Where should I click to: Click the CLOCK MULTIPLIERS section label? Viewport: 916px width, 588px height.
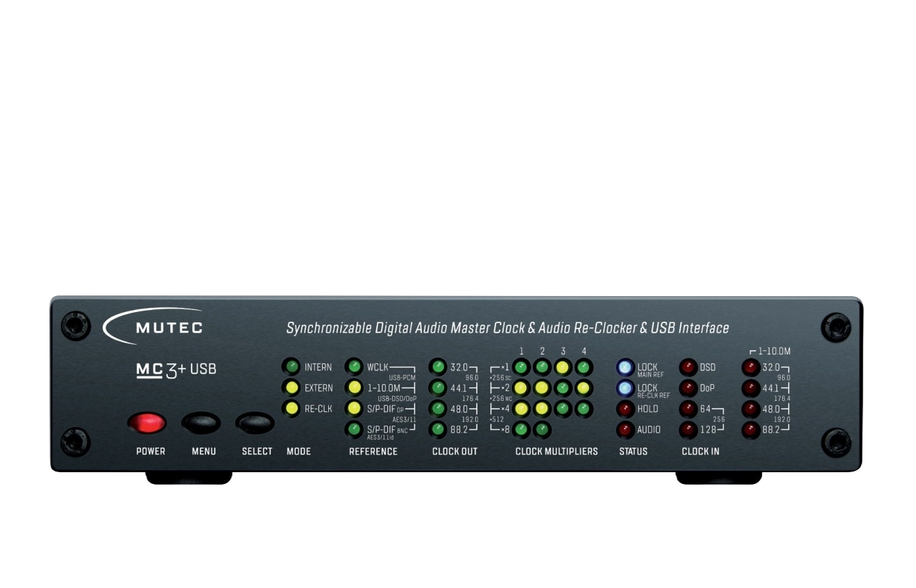click(557, 451)
